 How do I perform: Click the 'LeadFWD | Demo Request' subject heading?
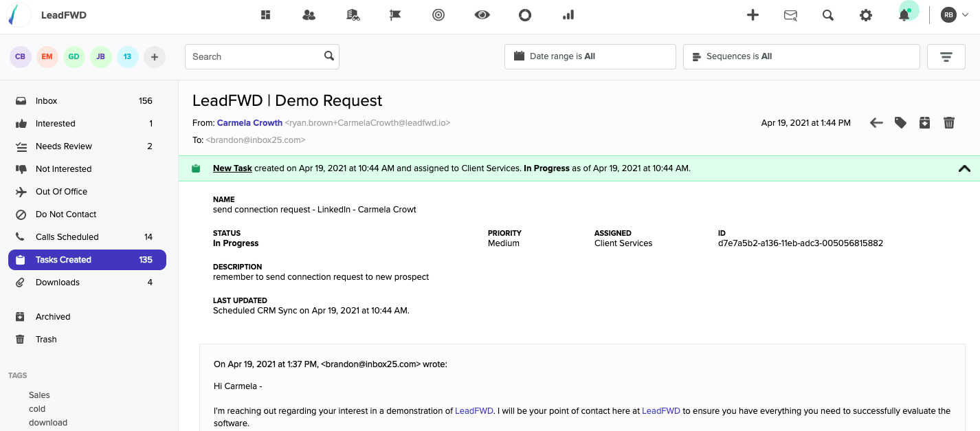pyautogui.click(x=287, y=100)
